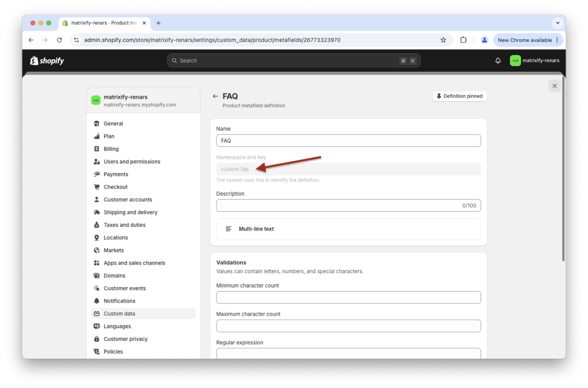
Task: Click the Shopify notifications bell
Action: 497,60
